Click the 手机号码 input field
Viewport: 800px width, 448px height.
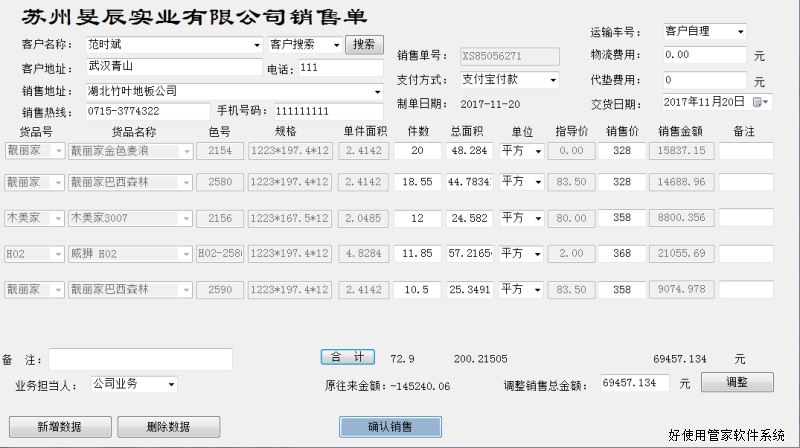327,111
